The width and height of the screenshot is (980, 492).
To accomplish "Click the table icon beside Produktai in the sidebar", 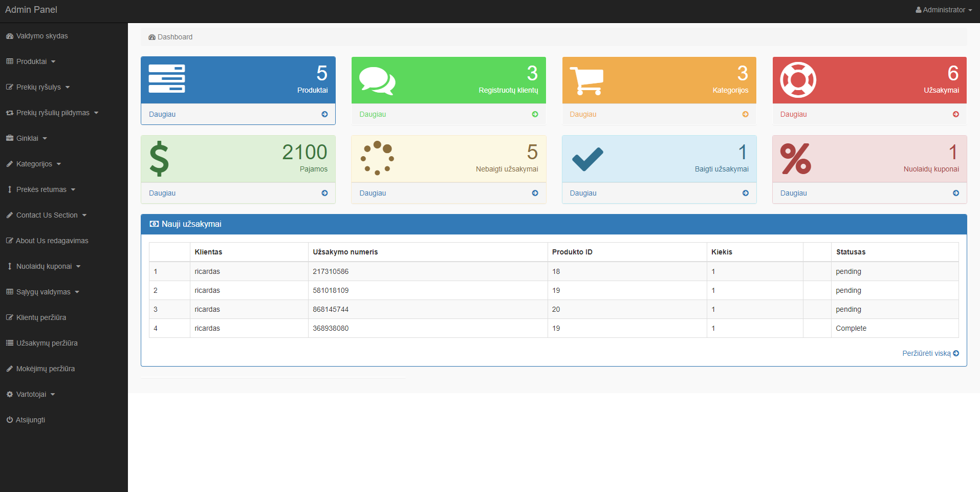I will click(x=9, y=61).
